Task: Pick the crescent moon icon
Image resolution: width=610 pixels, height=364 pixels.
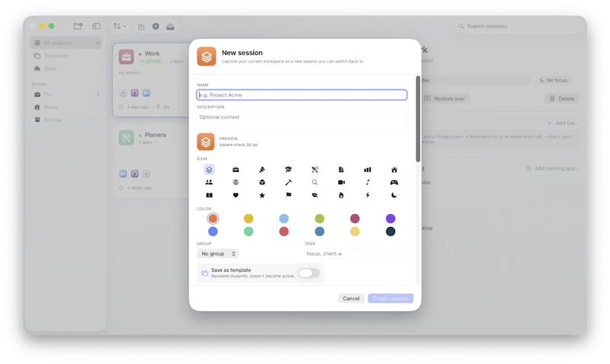Action: pos(394,195)
